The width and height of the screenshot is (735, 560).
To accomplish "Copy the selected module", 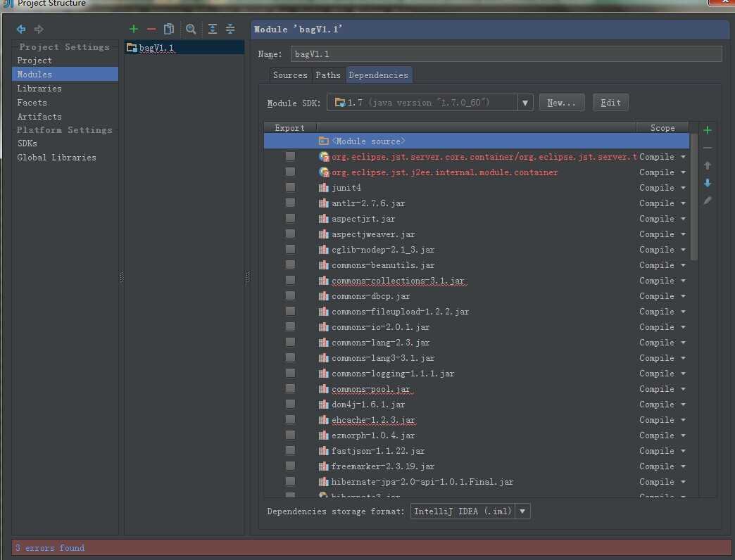I will point(169,29).
